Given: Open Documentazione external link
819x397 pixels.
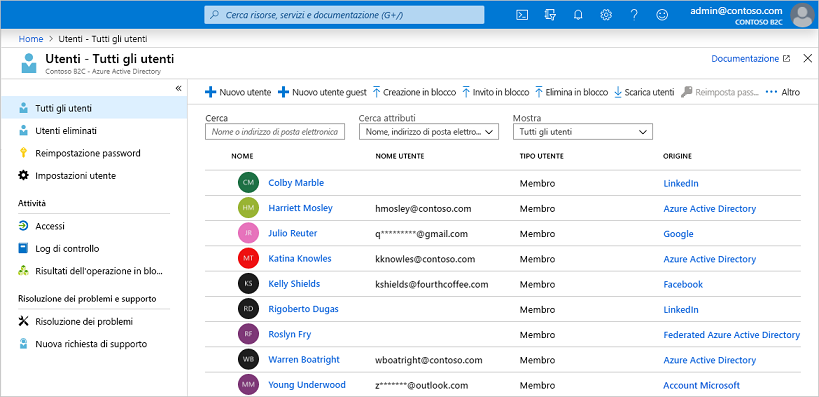Looking at the screenshot, I should (751, 59).
